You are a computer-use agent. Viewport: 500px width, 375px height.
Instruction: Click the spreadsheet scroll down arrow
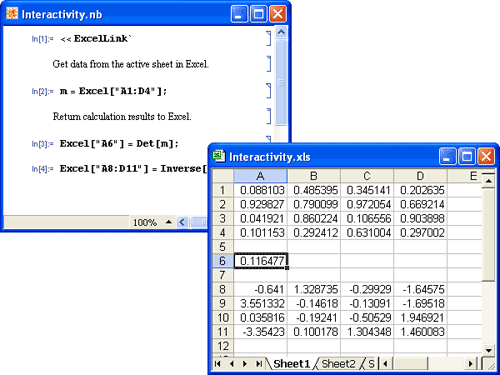click(489, 350)
